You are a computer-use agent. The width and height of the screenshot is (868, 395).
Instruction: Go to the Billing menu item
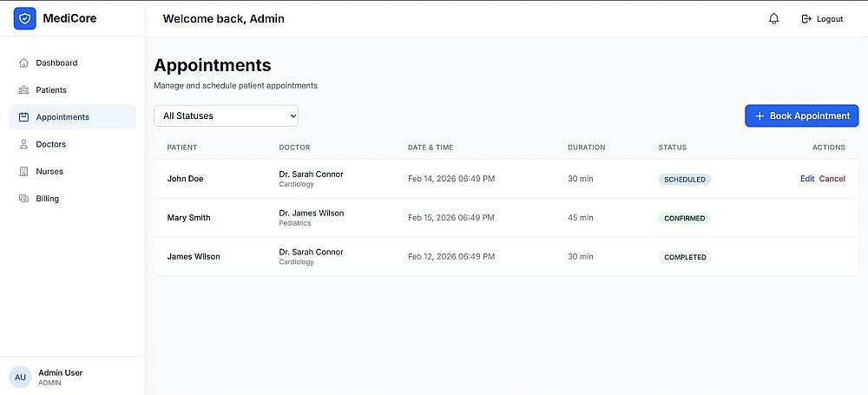(x=48, y=199)
